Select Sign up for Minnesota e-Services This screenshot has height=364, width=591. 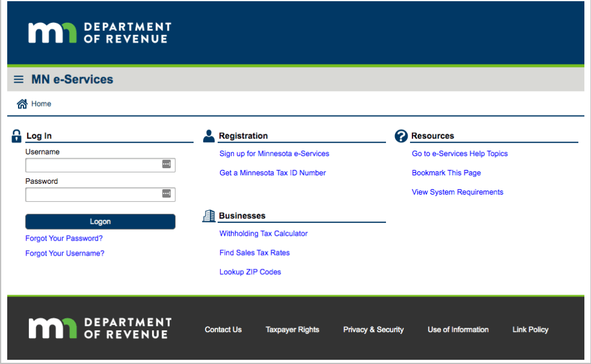click(x=274, y=154)
